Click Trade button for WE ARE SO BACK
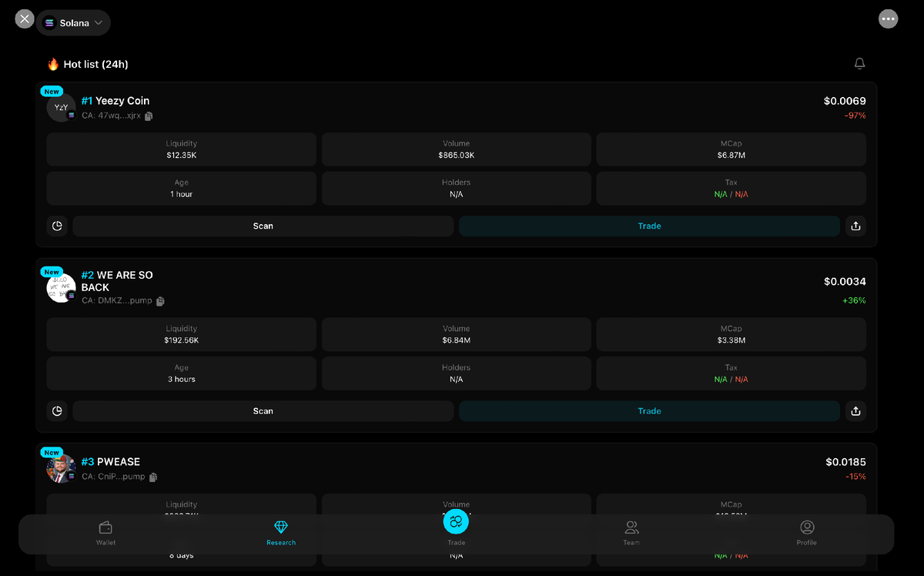 [x=649, y=410]
